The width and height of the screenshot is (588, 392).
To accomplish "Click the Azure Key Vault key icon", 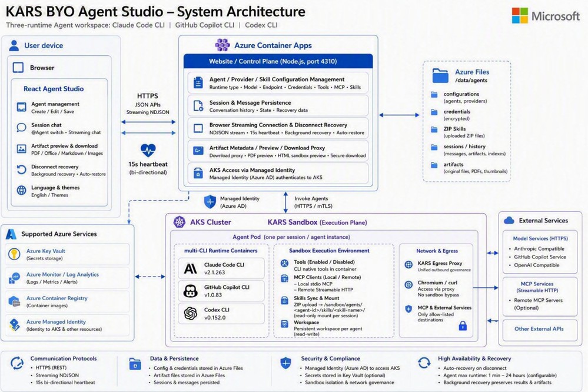I will (14, 254).
